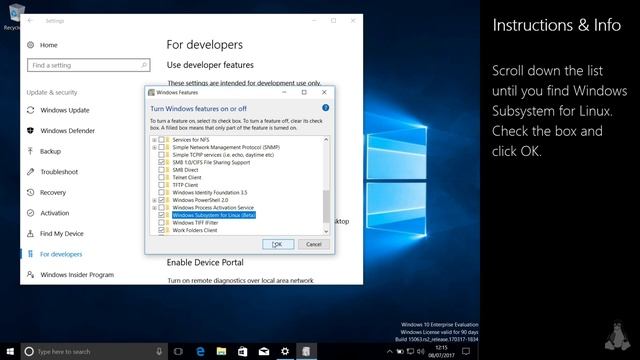Click the Find a setting search box
This screenshot has height=360, width=640.
[89, 65]
